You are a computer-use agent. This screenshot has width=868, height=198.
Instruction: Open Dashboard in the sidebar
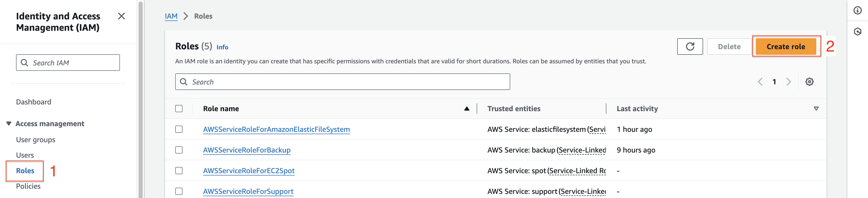[34, 102]
